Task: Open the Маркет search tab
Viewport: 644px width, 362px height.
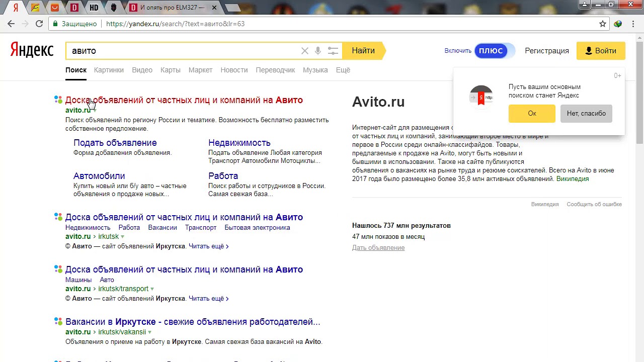Action: [200, 70]
